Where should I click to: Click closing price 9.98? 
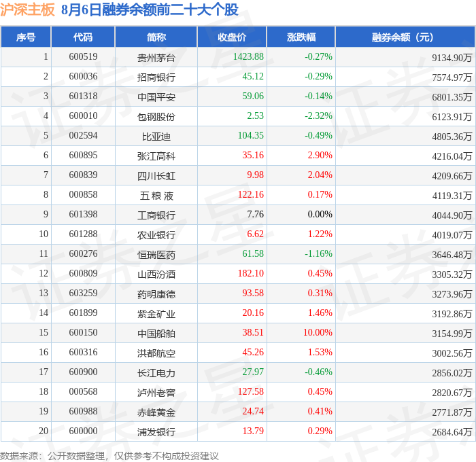tap(255, 175)
